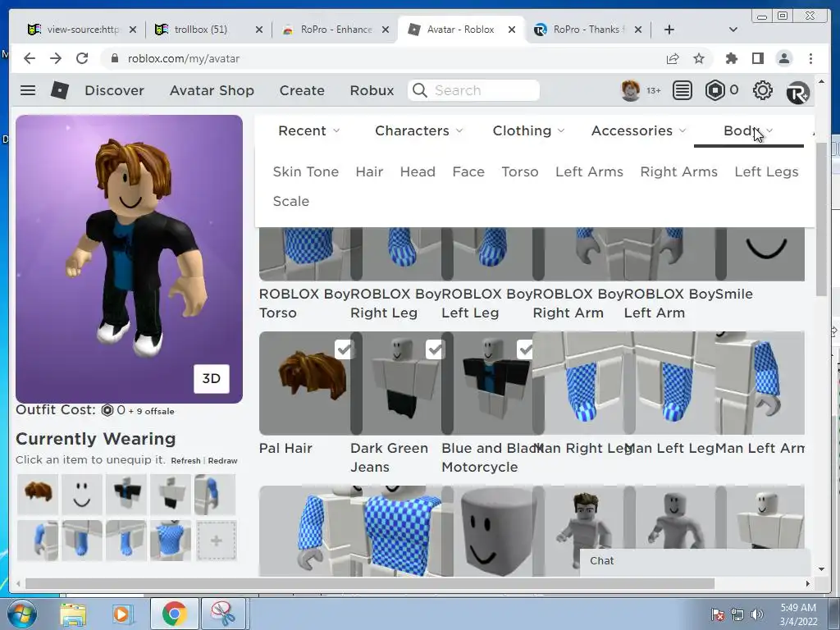Click the share page icon
The width and height of the screenshot is (840, 630).
(673, 58)
